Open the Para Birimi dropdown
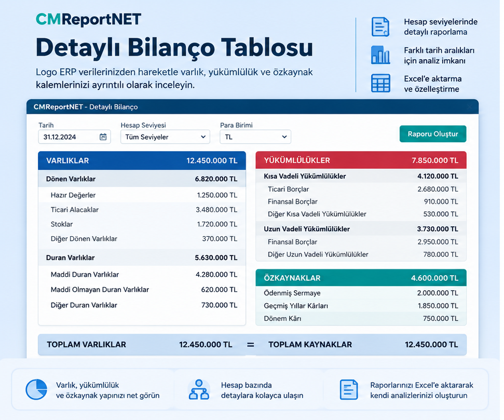 (255, 137)
